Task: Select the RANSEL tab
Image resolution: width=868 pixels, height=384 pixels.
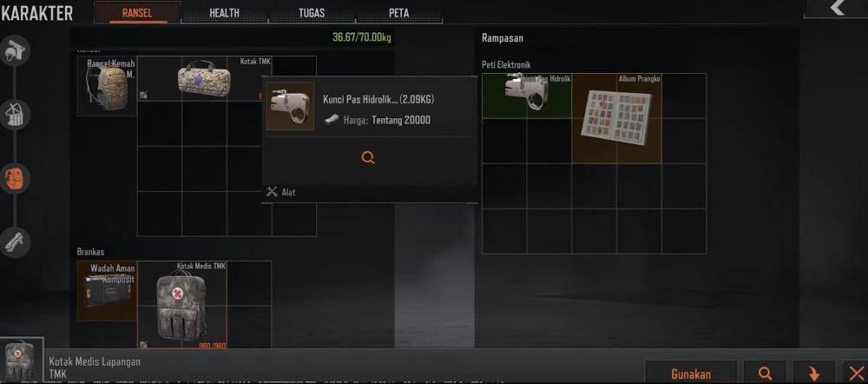Action: tap(137, 12)
